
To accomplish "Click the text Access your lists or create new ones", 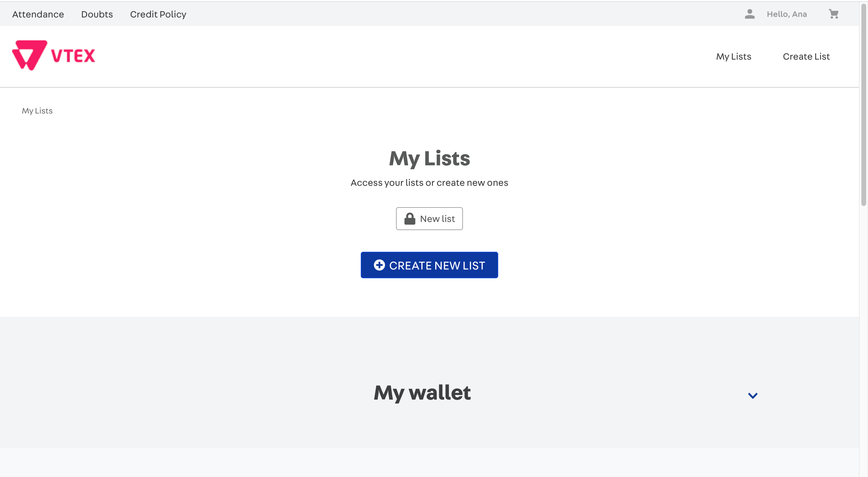I will coord(429,183).
